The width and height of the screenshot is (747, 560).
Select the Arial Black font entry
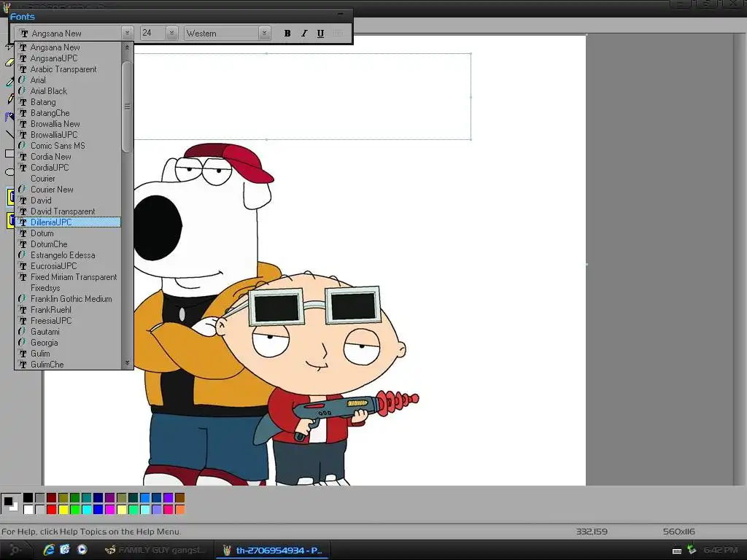coord(68,91)
